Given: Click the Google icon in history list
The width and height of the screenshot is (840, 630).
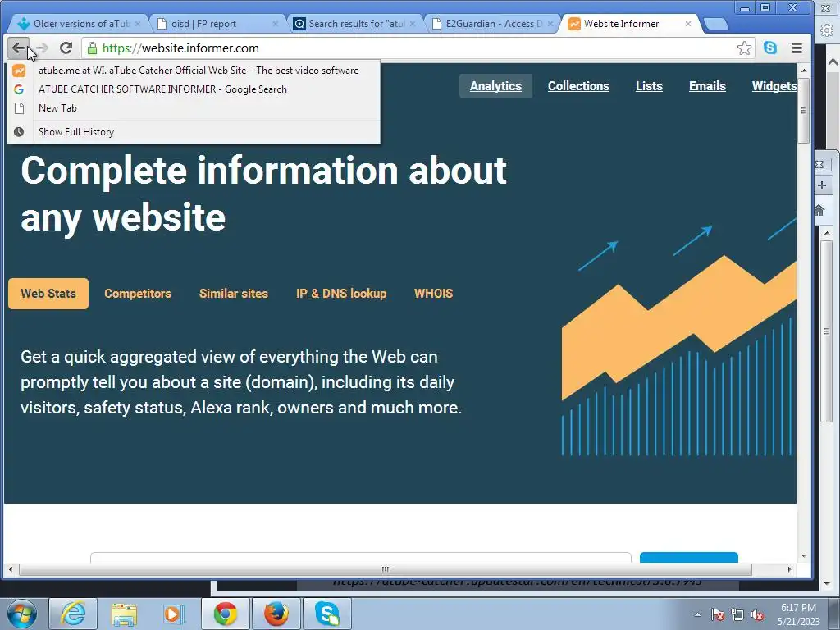Looking at the screenshot, I should (19, 89).
